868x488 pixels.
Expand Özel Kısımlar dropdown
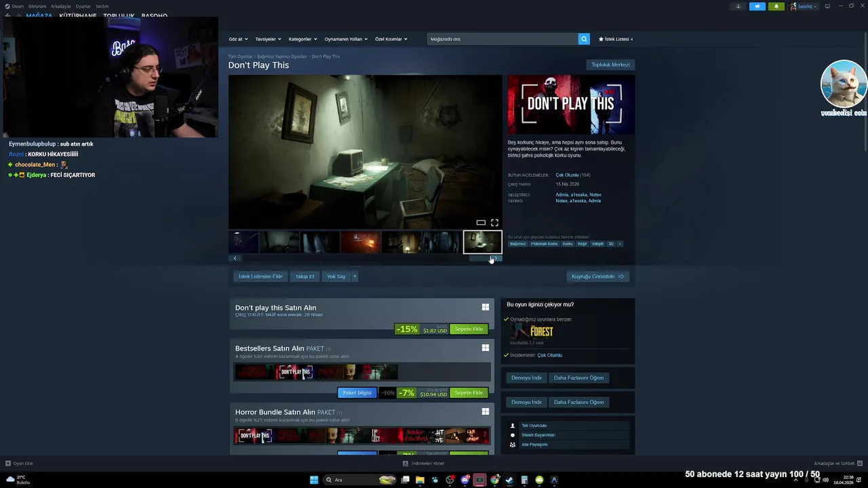click(x=391, y=39)
